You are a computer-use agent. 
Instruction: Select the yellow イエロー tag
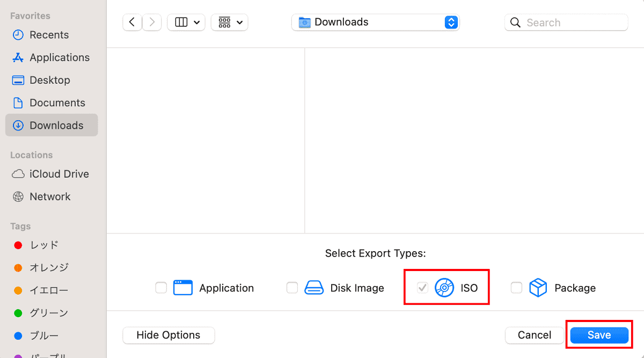(52, 290)
